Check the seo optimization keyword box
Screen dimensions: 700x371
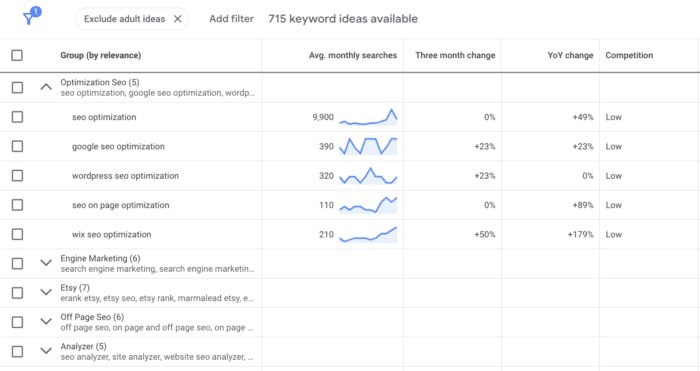[x=17, y=117]
